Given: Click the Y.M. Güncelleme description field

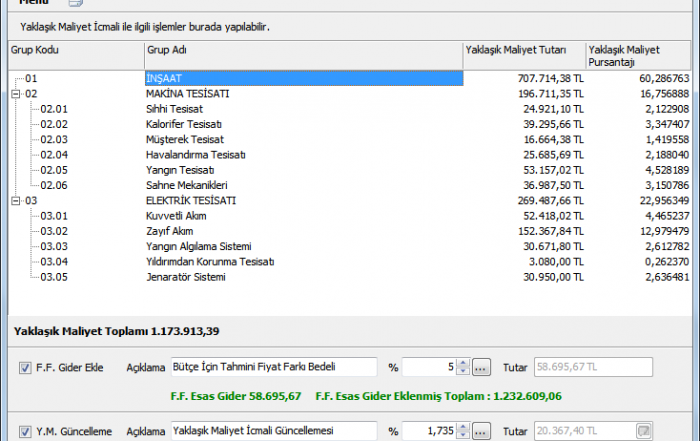Looking at the screenshot, I should pyautogui.click(x=274, y=431).
